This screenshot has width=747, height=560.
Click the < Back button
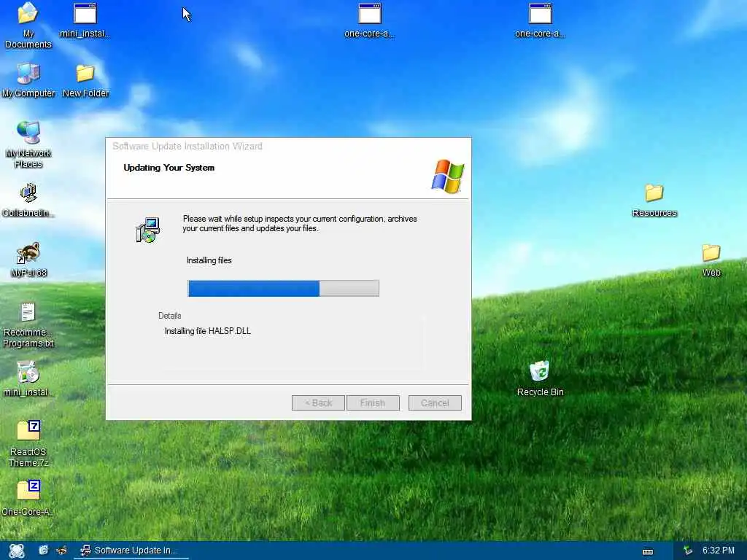tap(318, 402)
